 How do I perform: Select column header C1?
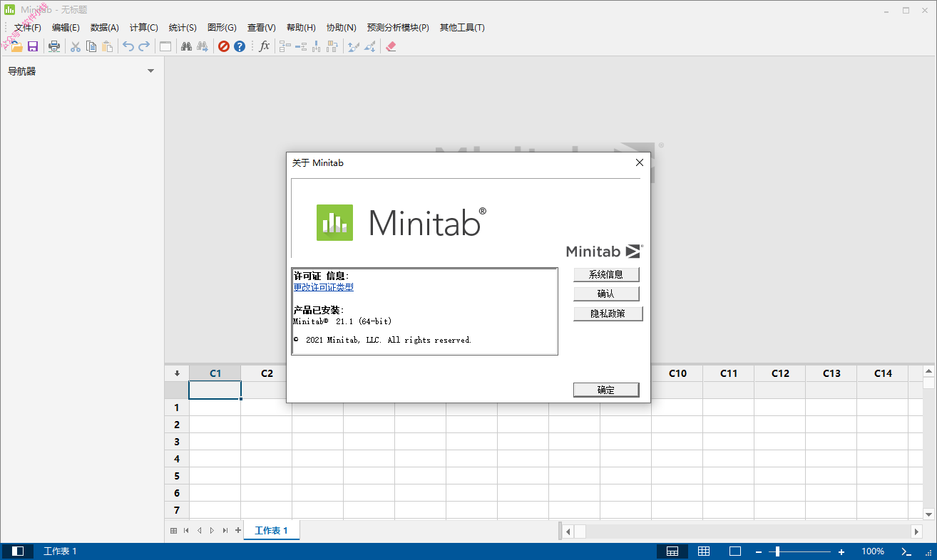215,373
